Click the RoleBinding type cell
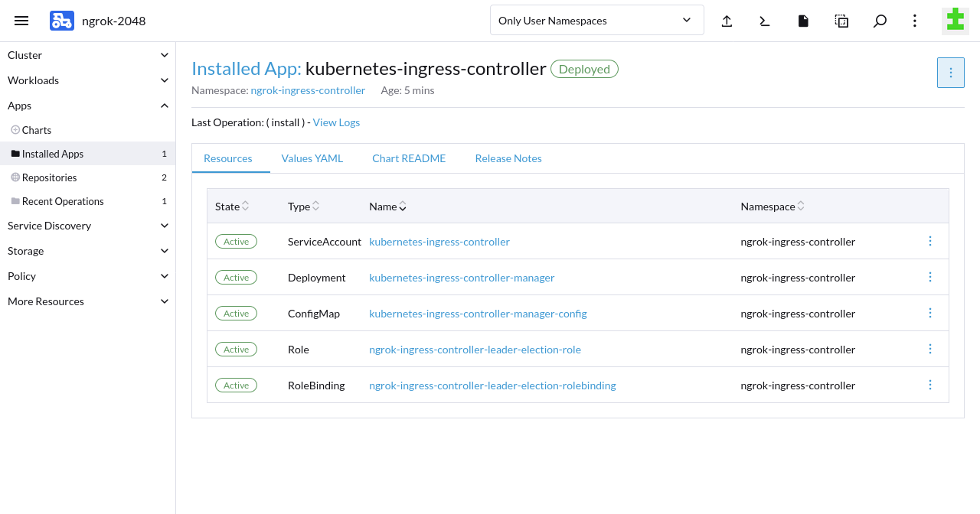The image size is (980, 514). 316,385
